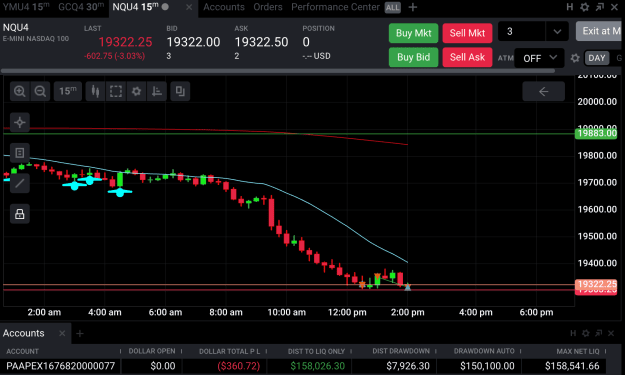This screenshot has width=625, height=375.
Task: Click the DOLLAR OPEN column header
Action: tap(152, 351)
